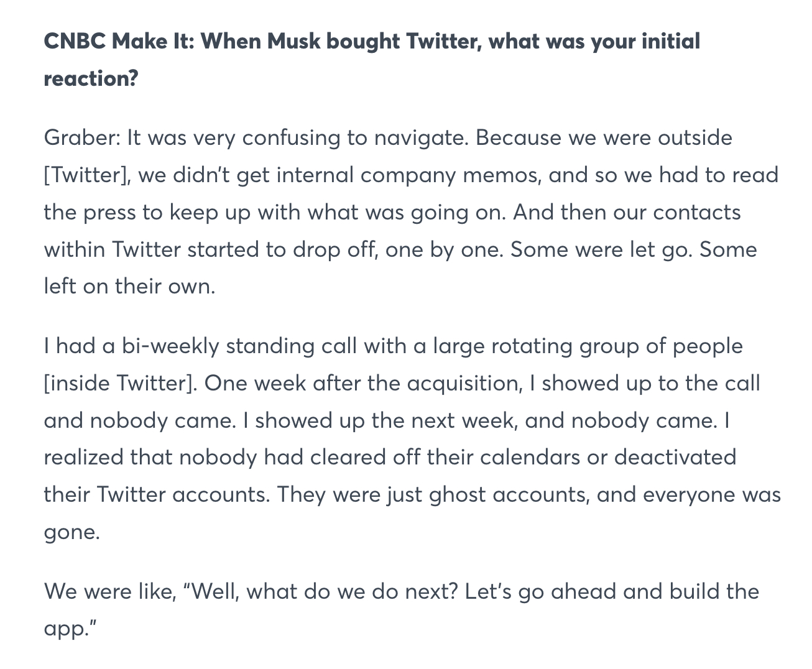Viewport: 812px width, 669px height.
Task: Click the word "gone." ending the second paragraph
Action: (x=72, y=532)
